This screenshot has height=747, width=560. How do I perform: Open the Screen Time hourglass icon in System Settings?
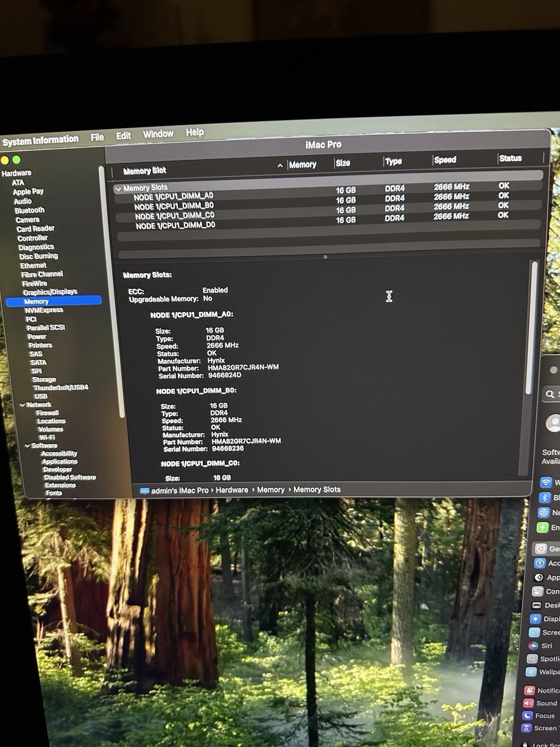coord(526,728)
